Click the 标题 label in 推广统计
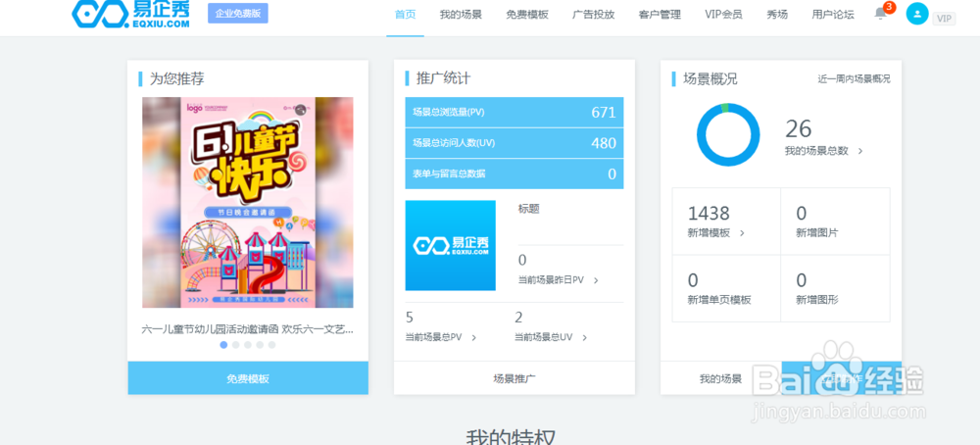This screenshot has height=445, width=980. 529,210
